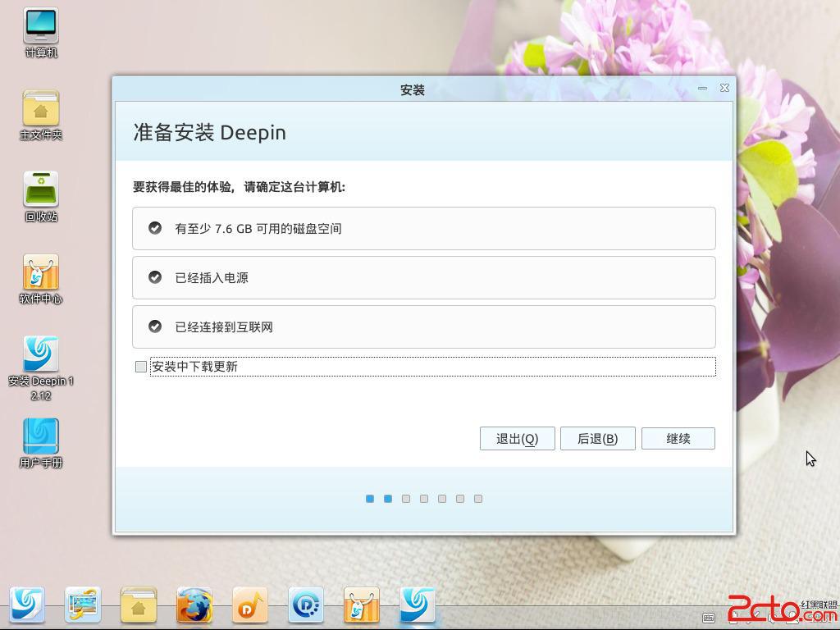Minimize the 安装 installer window
The width and height of the screenshot is (840, 630).
point(702,88)
